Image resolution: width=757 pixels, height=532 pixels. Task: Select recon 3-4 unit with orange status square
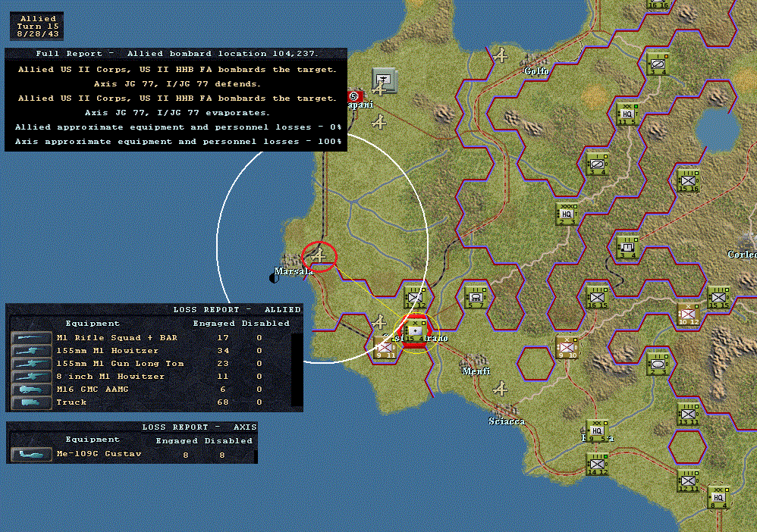(x=658, y=64)
